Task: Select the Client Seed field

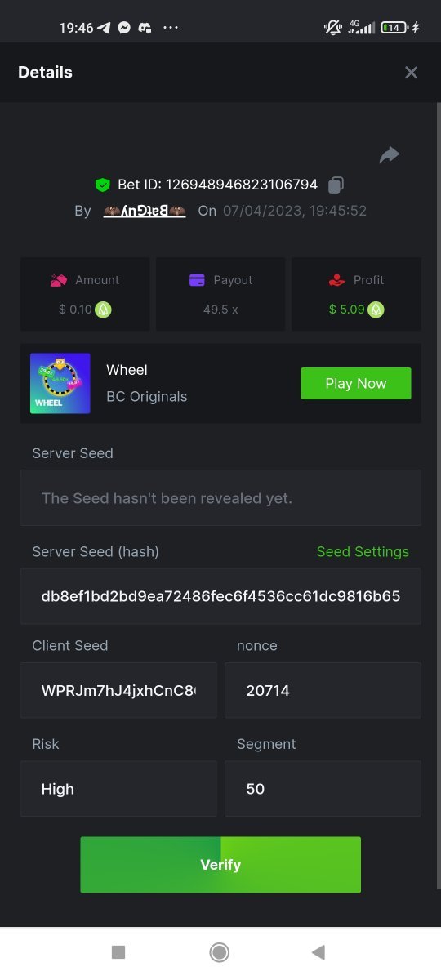Action: pos(118,690)
